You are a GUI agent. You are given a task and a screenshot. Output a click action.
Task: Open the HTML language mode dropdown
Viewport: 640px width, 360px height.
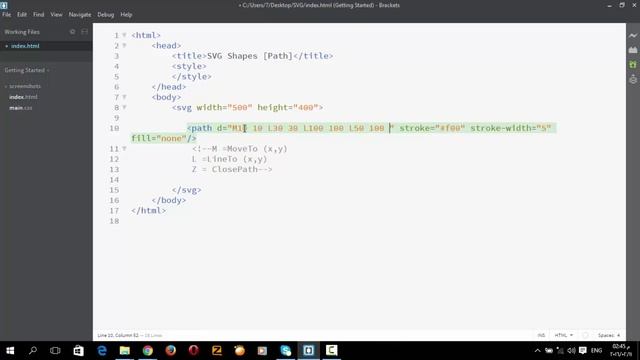click(x=564, y=335)
